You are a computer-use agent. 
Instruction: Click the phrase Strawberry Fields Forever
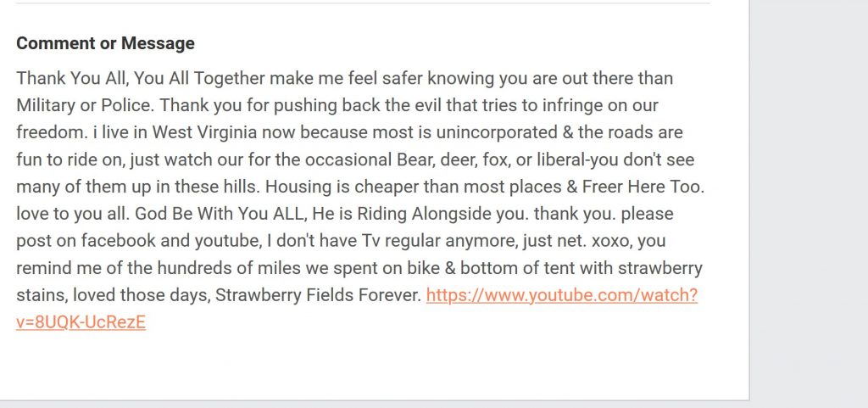pyautogui.click(x=317, y=296)
